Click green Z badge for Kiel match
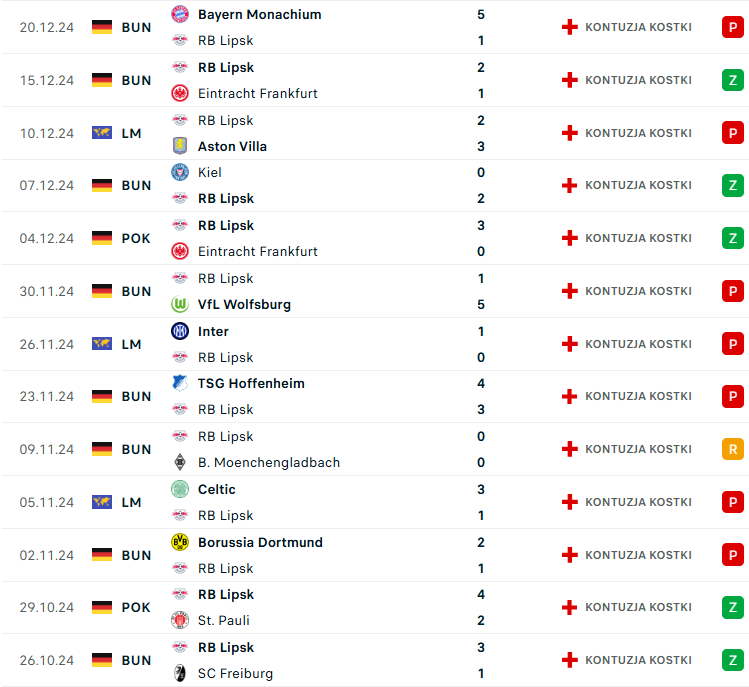 pyautogui.click(x=733, y=185)
